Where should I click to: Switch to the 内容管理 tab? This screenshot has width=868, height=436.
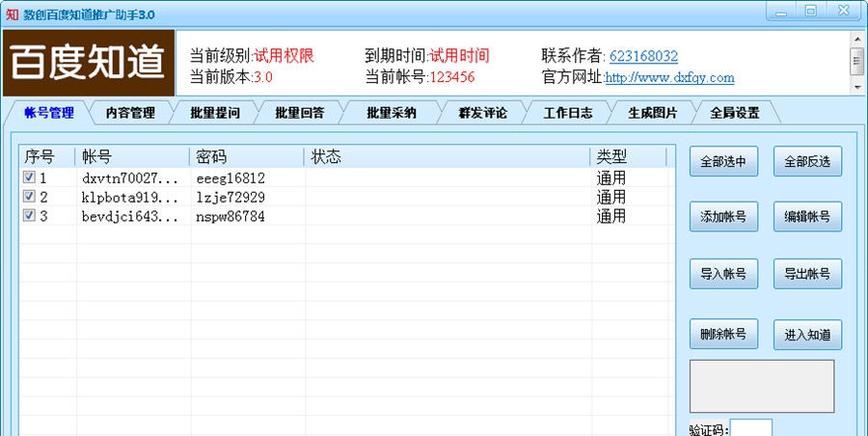pyautogui.click(x=130, y=113)
